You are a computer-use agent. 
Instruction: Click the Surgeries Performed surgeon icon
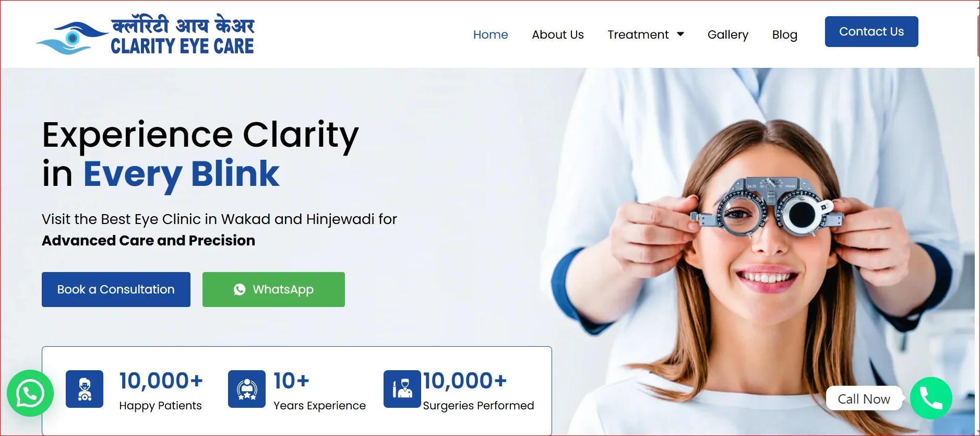click(x=402, y=389)
